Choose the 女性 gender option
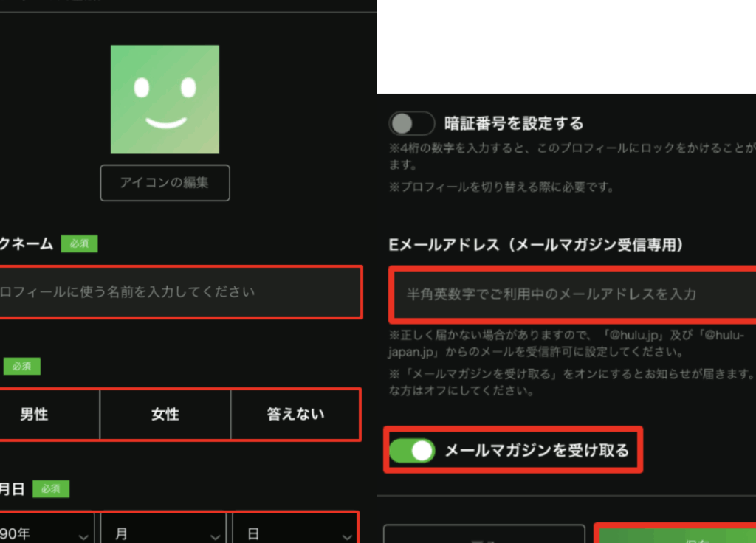This screenshot has width=756, height=543. [x=165, y=414]
